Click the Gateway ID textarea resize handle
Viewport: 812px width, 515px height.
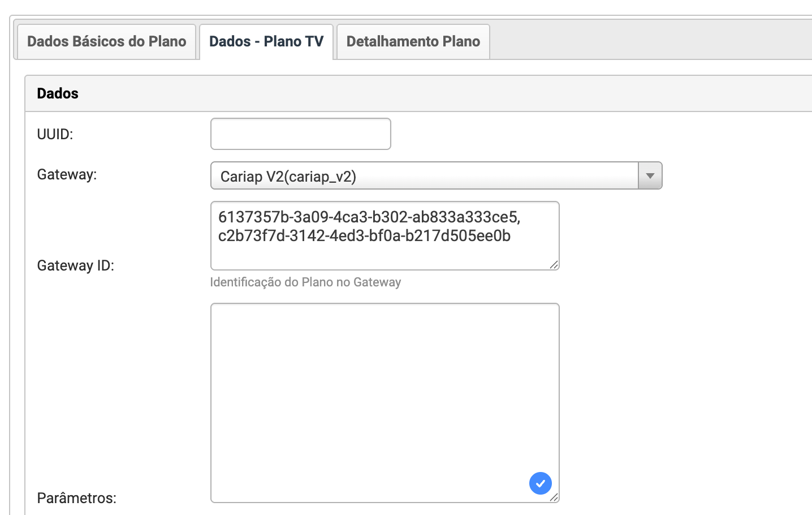click(554, 265)
